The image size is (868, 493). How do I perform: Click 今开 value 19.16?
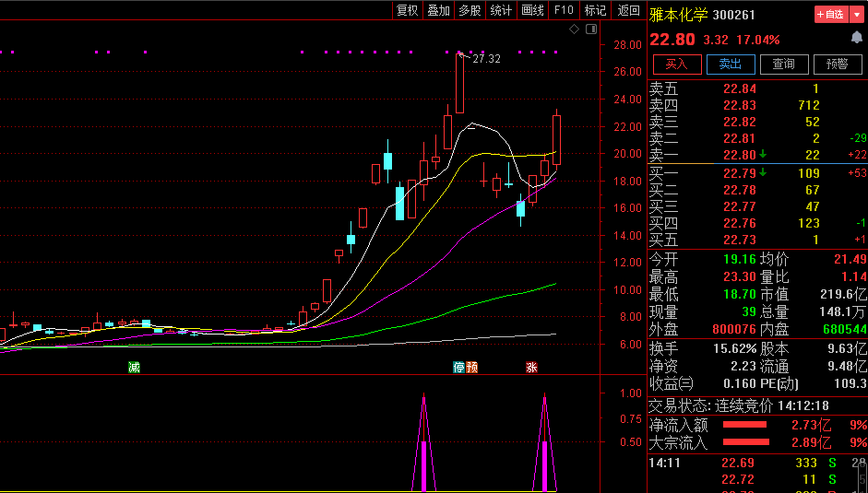(x=740, y=259)
